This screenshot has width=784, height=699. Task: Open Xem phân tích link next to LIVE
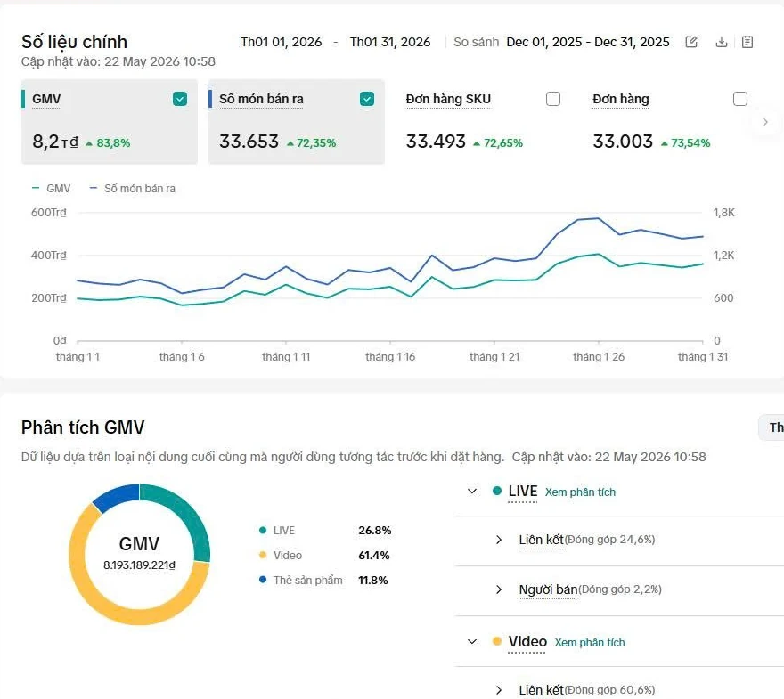click(580, 492)
